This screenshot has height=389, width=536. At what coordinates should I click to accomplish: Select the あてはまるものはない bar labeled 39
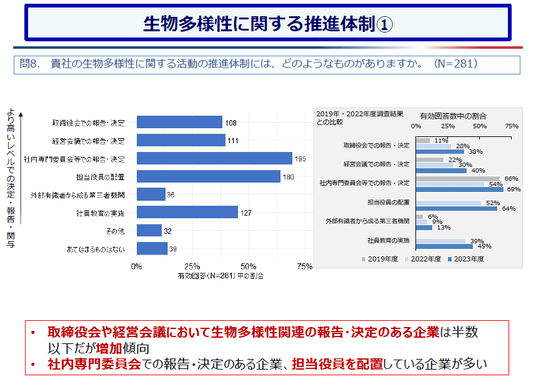(152, 249)
